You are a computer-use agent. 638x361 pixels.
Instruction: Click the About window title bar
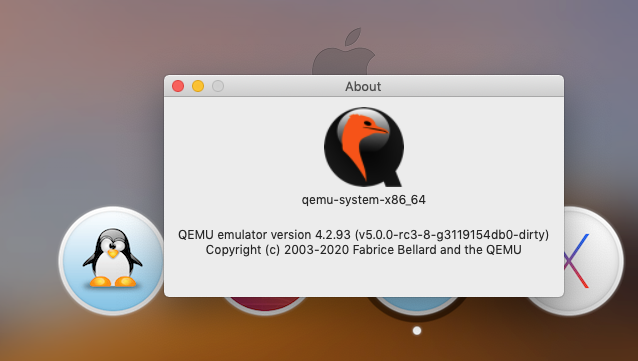pos(364,86)
